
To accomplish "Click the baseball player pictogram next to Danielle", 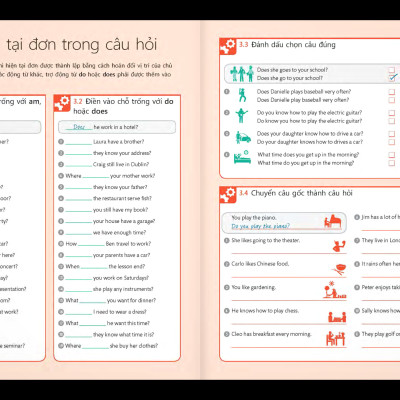I will (x=242, y=95).
